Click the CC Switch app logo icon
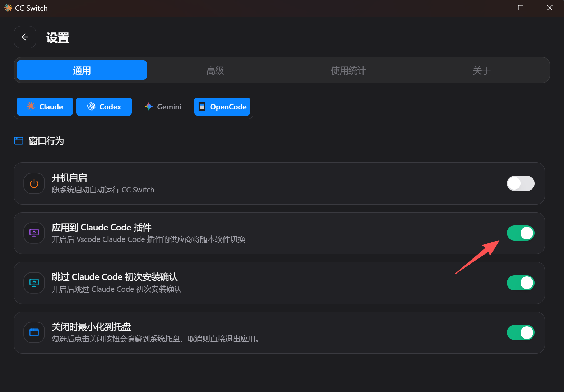Viewport: 564px width, 392px height. pos(8,8)
